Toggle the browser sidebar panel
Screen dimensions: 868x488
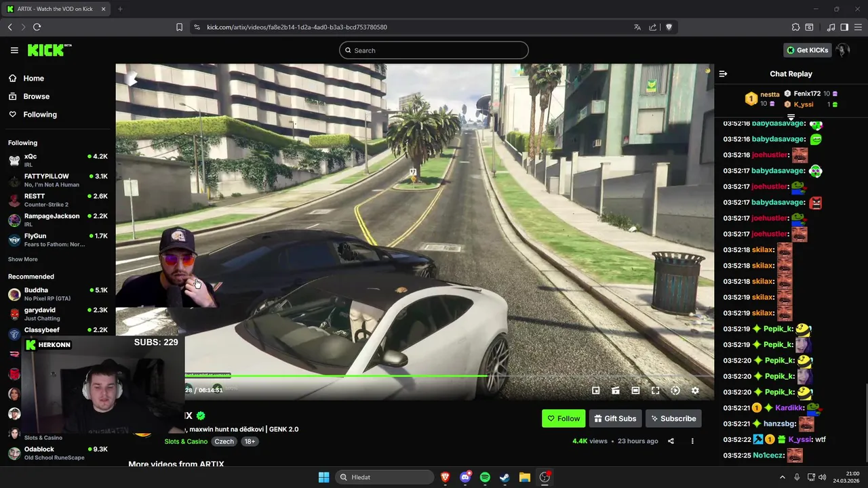[x=844, y=27]
